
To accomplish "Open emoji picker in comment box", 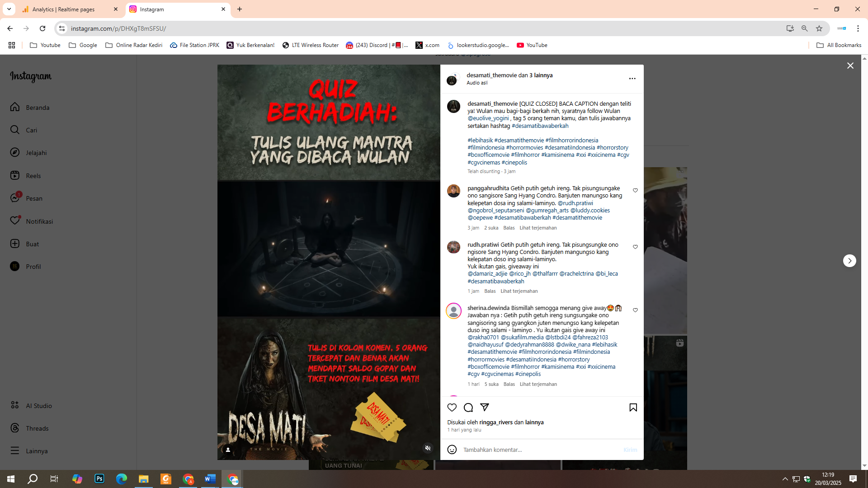I will pyautogui.click(x=452, y=449).
